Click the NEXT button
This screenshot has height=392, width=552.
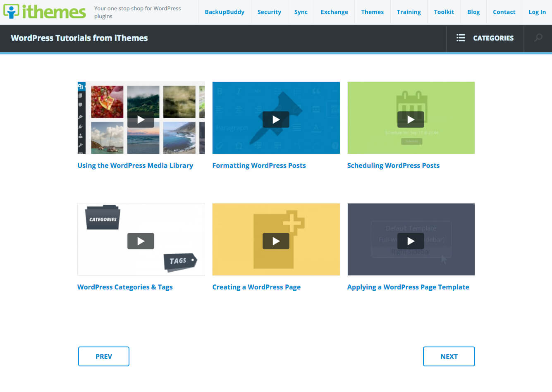[449, 356]
